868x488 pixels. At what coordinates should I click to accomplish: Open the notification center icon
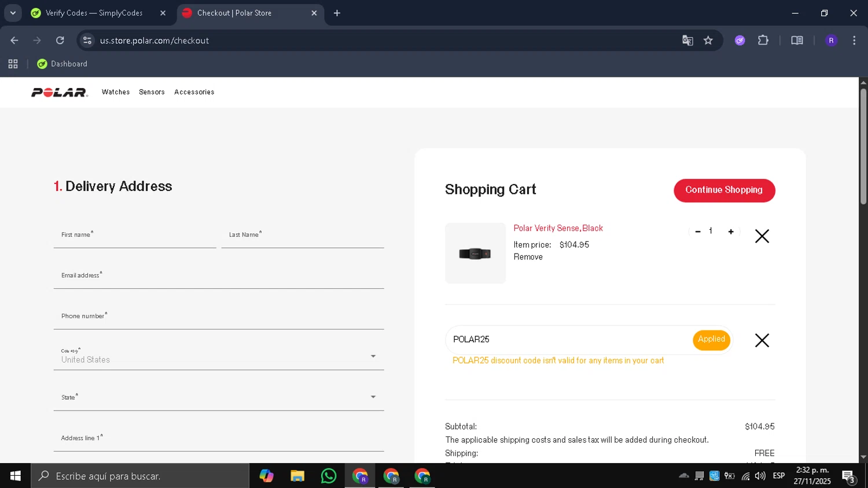click(x=849, y=476)
